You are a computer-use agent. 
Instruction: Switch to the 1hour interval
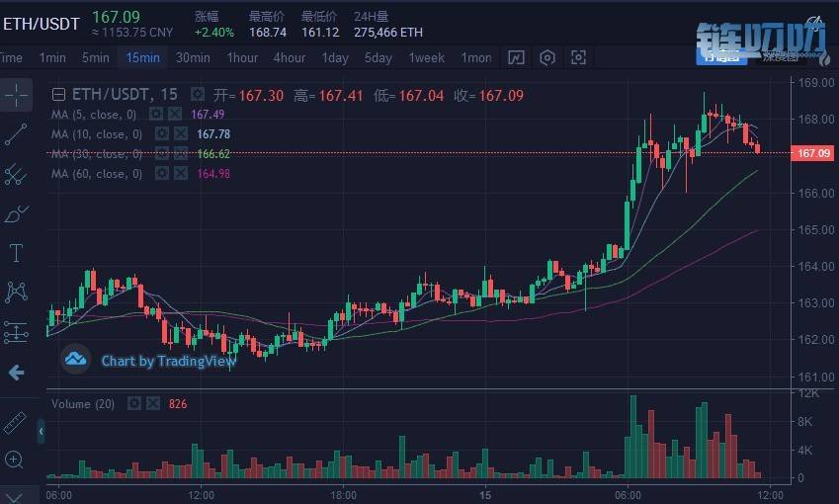(x=242, y=57)
